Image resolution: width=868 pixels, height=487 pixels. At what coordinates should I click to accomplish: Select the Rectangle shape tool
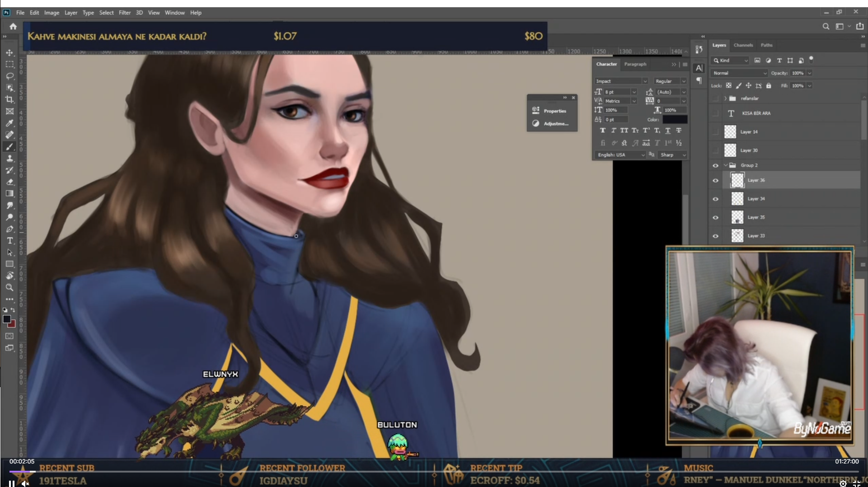(9, 264)
